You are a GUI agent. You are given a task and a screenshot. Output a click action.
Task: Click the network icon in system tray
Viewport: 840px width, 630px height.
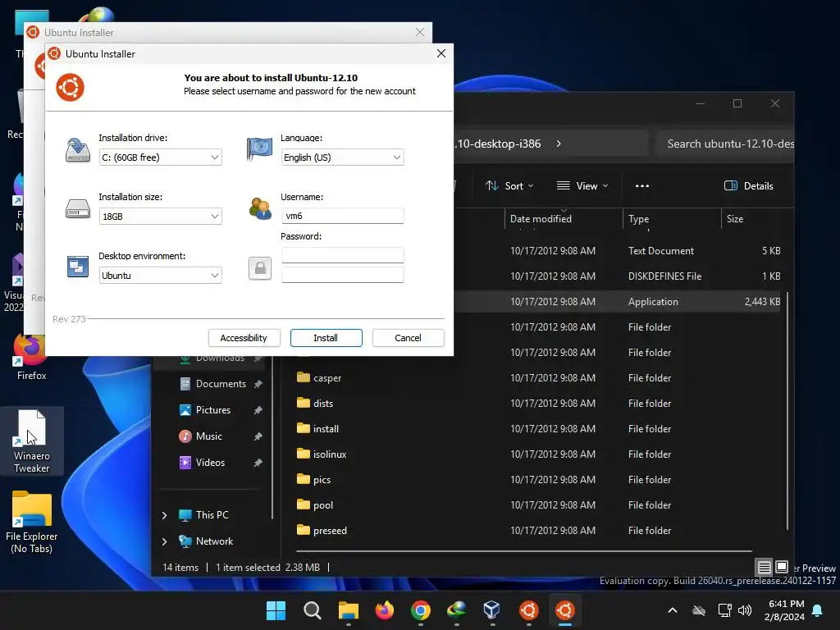724,610
